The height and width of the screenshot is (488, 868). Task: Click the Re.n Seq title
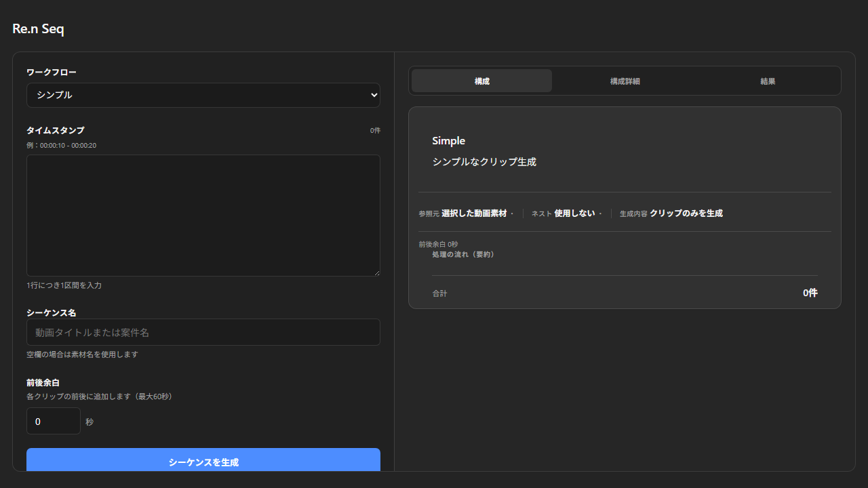(38, 29)
